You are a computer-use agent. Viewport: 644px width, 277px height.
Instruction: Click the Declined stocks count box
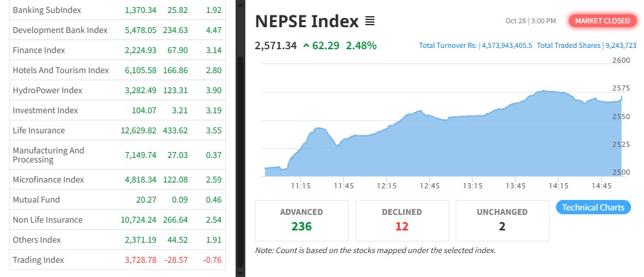(x=402, y=220)
